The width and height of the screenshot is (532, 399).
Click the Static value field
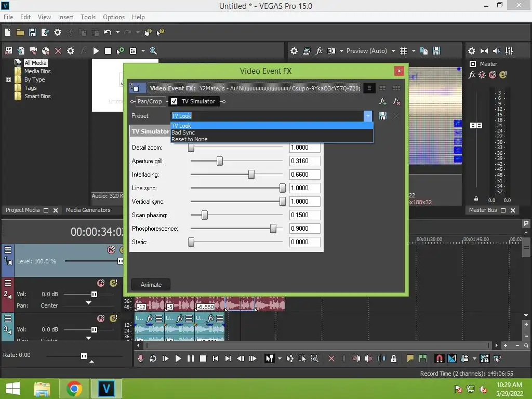(x=304, y=242)
